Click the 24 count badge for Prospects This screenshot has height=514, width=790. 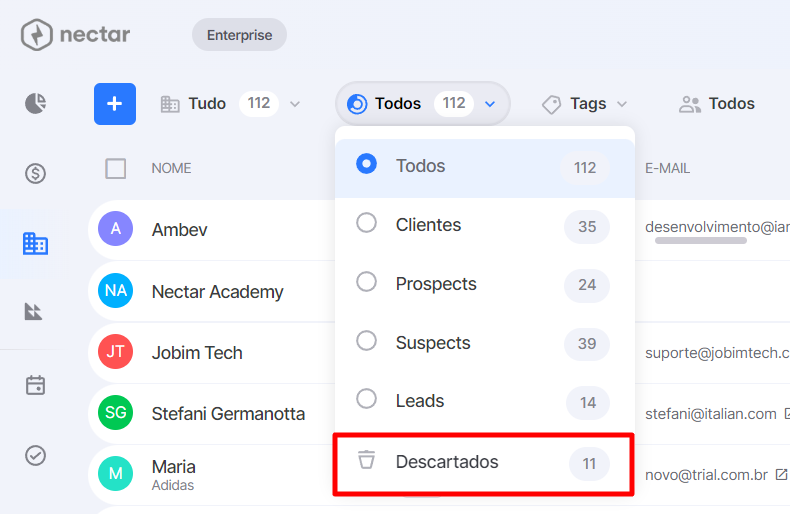click(587, 285)
